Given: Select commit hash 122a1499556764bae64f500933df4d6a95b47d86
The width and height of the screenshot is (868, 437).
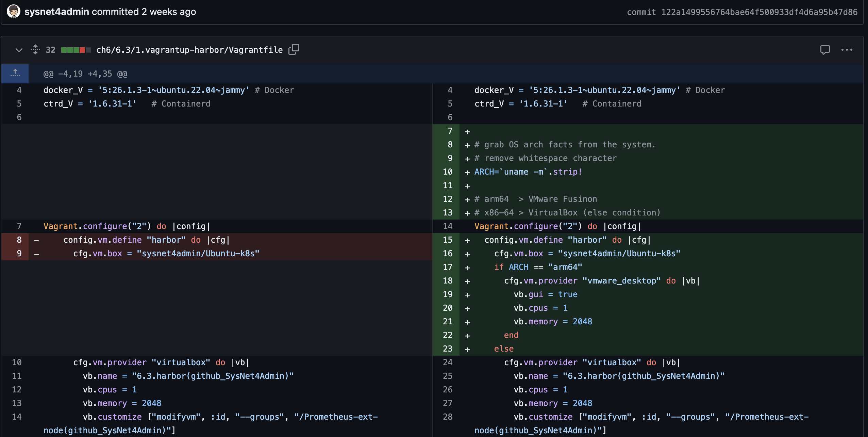Looking at the screenshot, I should [x=759, y=12].
